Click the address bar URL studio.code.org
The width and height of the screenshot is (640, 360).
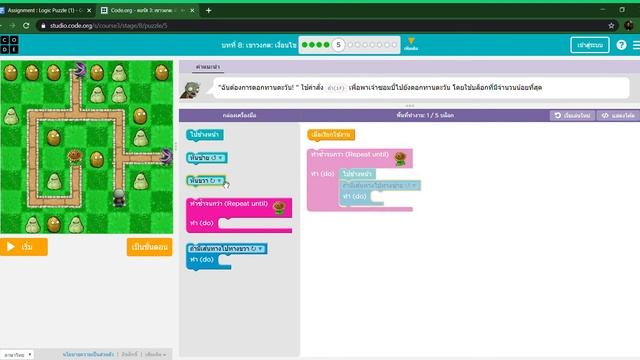click(x=109, y=26)
